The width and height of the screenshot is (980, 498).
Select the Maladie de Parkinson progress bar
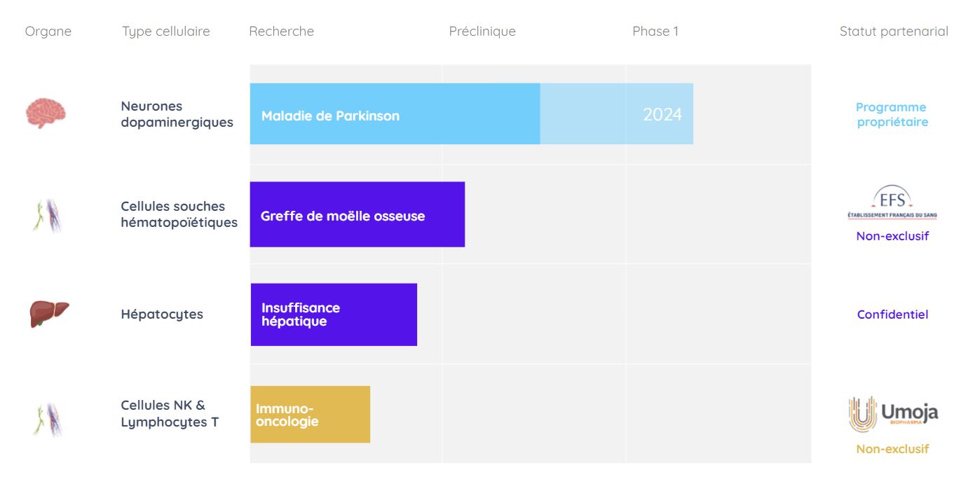[x=395, y=114]
